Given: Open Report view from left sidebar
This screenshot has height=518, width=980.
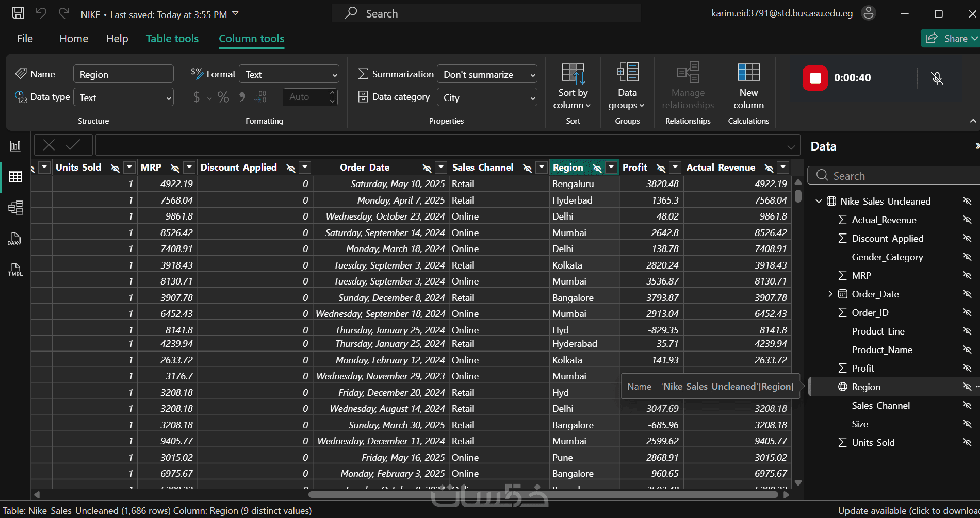Looking at the screenshot, I should pyautogui.click(x=15, y=146).
